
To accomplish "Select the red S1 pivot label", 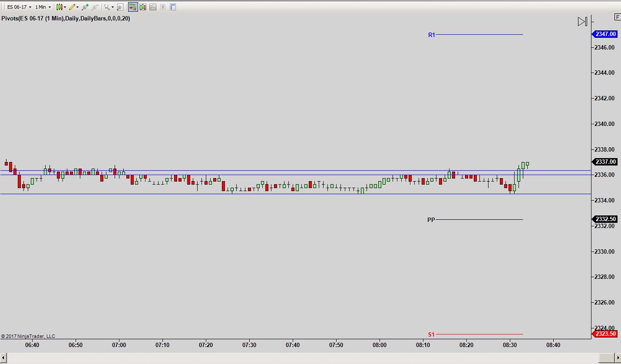I will (x=431, y=334).
